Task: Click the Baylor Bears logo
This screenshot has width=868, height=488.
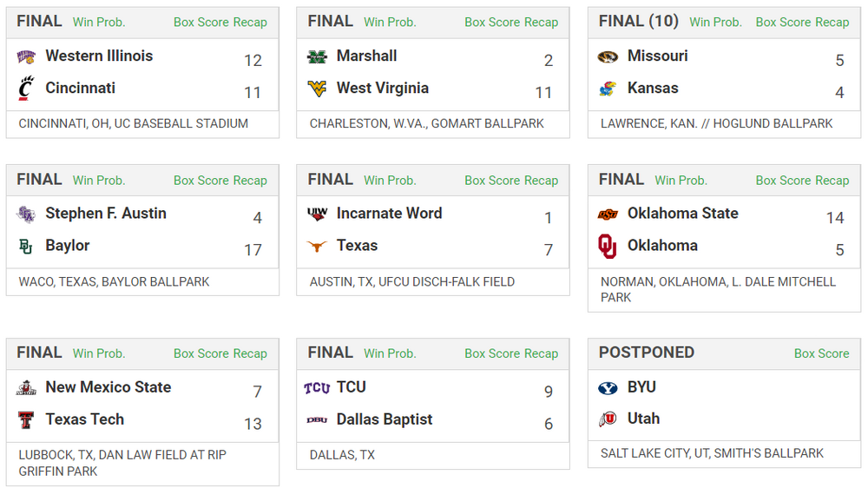Action: click(x=26, y=247)
